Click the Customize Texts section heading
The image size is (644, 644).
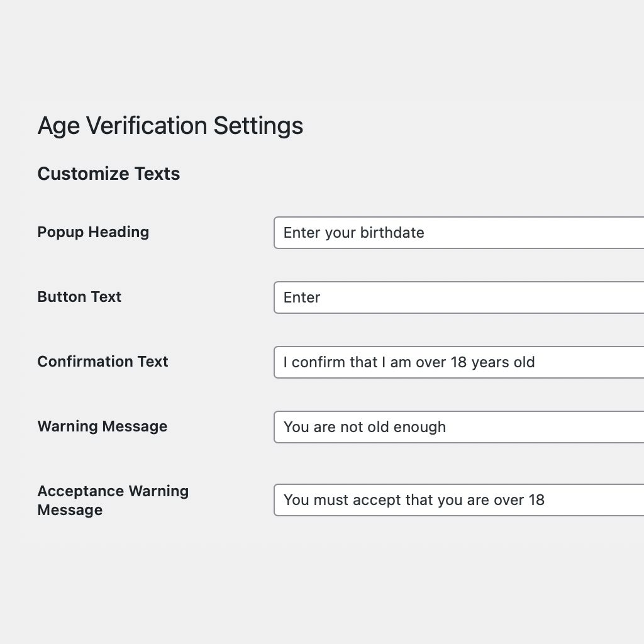click(x=109, y=174)
